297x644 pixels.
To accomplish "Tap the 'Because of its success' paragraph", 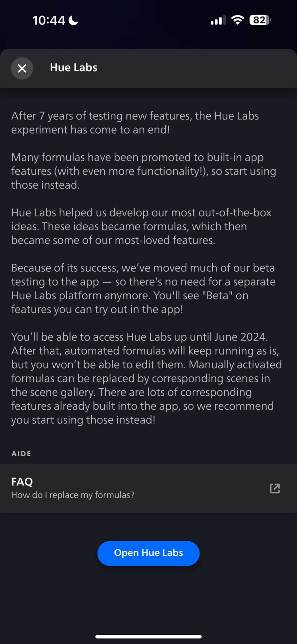I will pyautogui.click(x=143, y=289).
